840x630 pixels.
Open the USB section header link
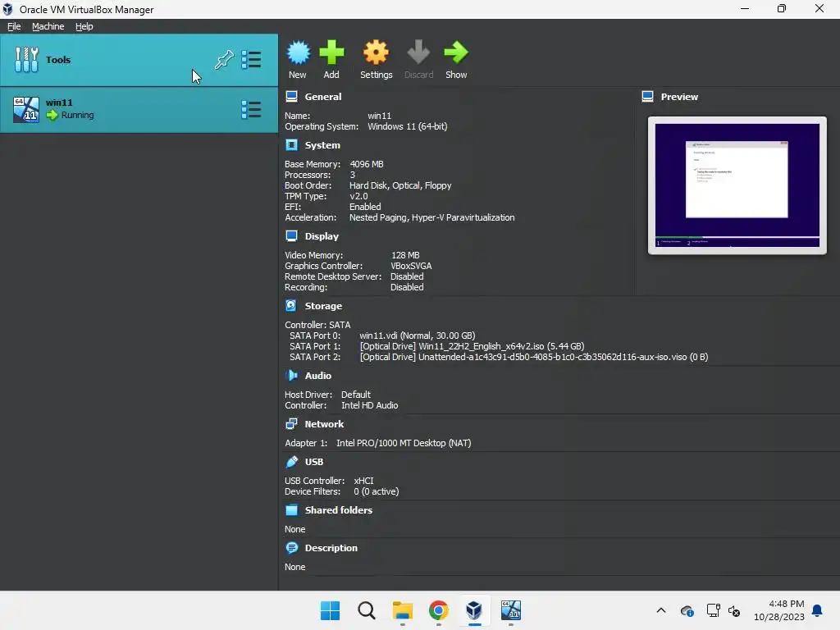point(314,461)
